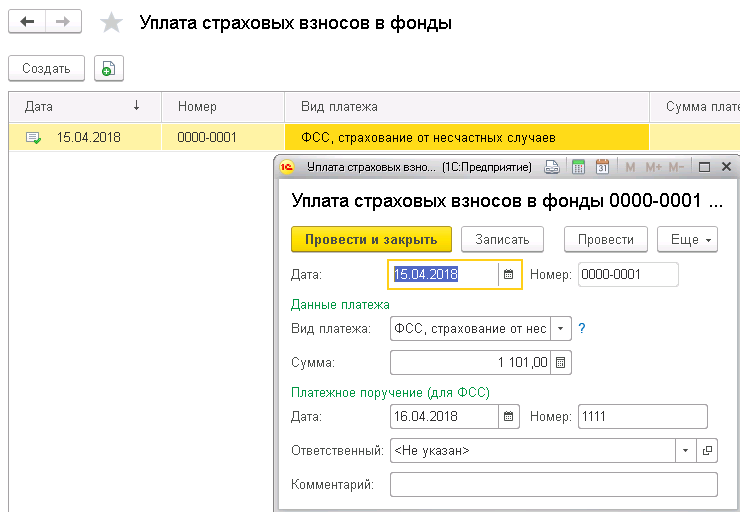This screenshot has width=740, height=512.
Task: Close the Уплата страховых взносов dialog
Action: [726, 167]
